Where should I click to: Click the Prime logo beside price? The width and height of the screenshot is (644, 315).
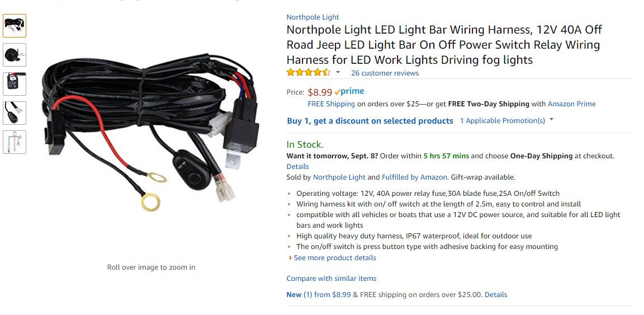click(349, 92)
